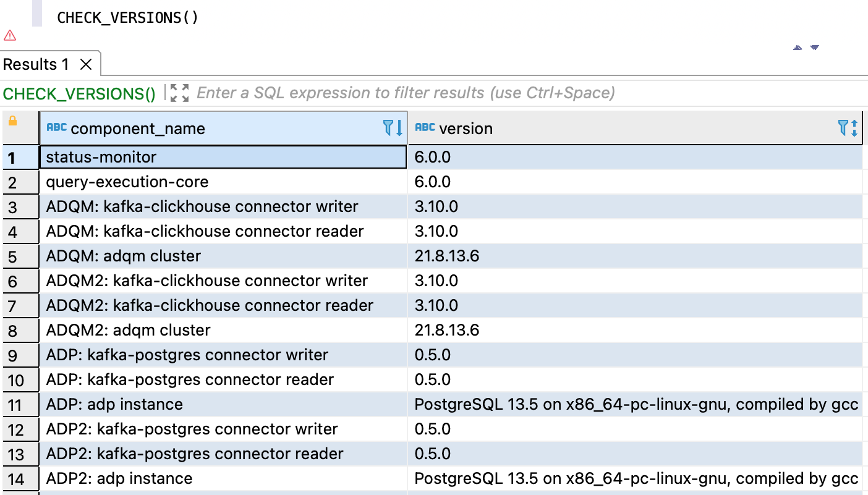The width and height of the screenshot is (868, 495).
Task: Click the lock icon in the table corner
Action: (x=12, y=122)
